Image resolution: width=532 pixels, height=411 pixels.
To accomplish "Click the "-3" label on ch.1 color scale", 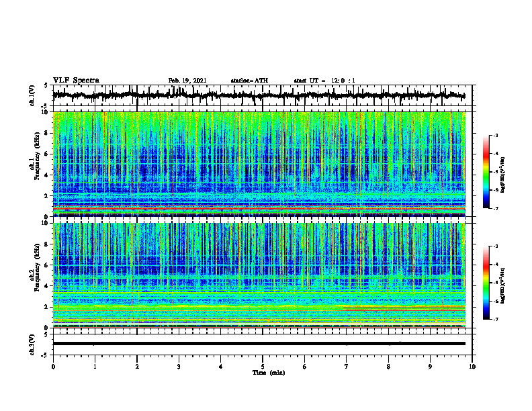I will point(496,135).
